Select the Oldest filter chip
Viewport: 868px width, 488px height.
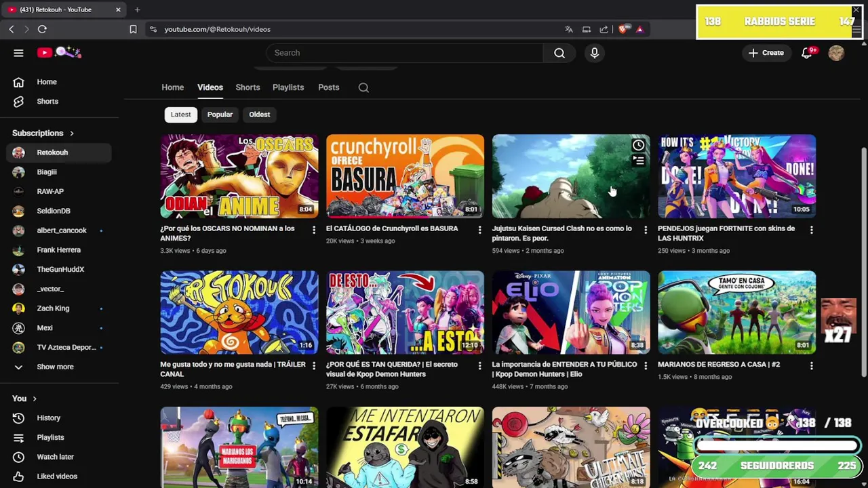point(259,115)
